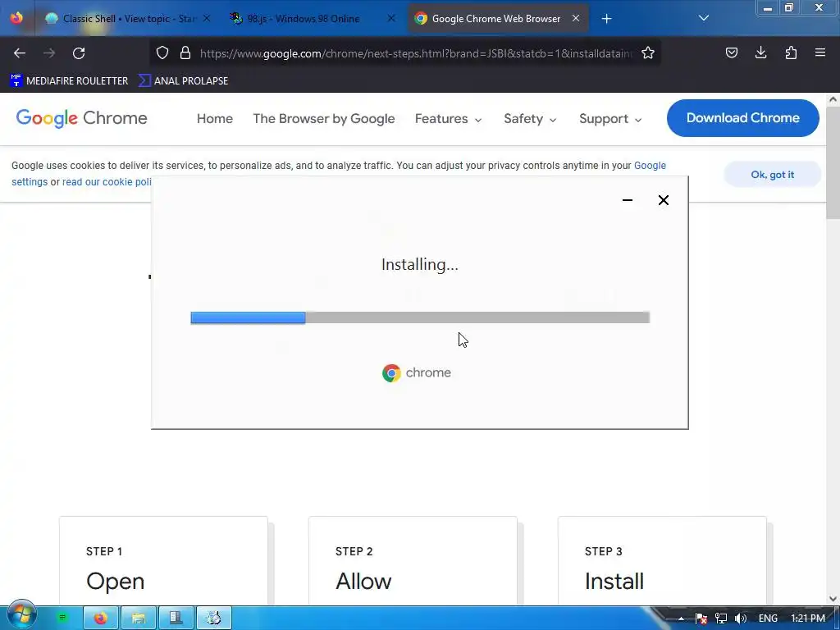
Task: Save page to Pocket icon
Action: (731, 52)
